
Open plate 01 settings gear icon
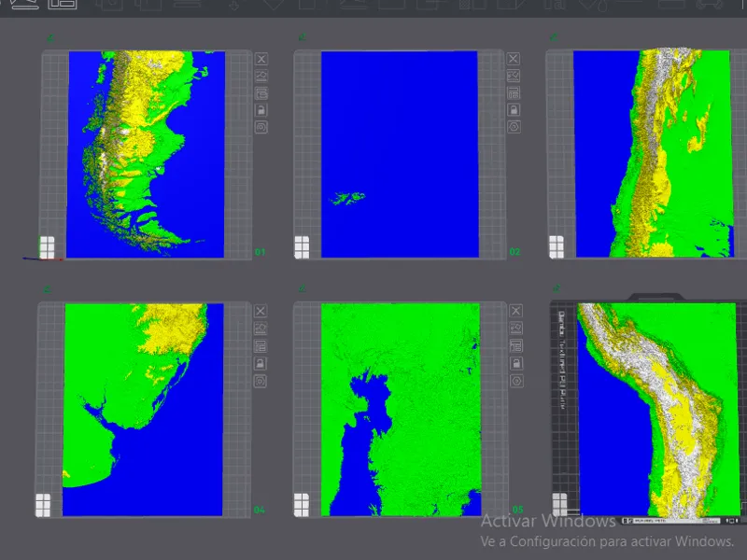(x=261, y=127)
